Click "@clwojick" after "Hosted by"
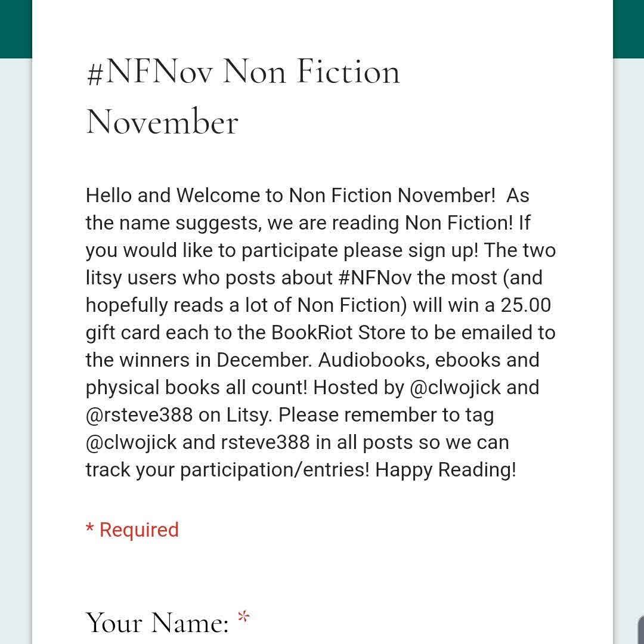This screenshot has width=644, height=644. (456, 388)
